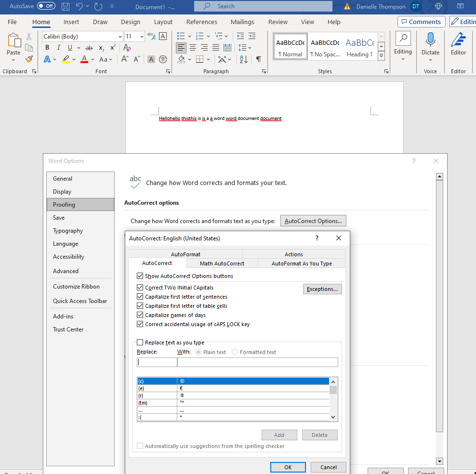Uncheck Correct TWo INitial CApitals
476x474 pixels.
pyautogui.click(x=140, y=286)
